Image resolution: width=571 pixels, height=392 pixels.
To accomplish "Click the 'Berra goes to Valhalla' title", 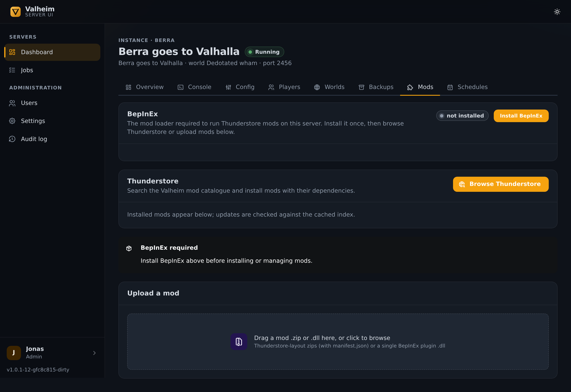I will pyautogui.click(x=179, y=51).
